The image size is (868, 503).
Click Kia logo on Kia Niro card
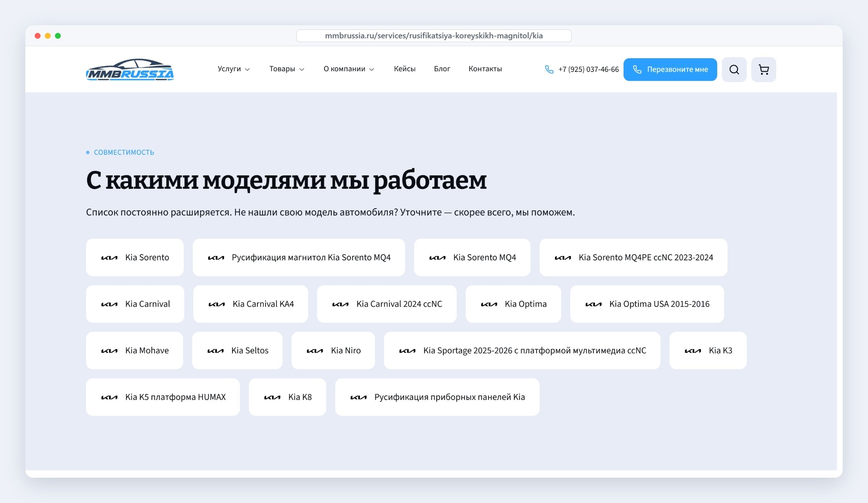pos(315,351)
